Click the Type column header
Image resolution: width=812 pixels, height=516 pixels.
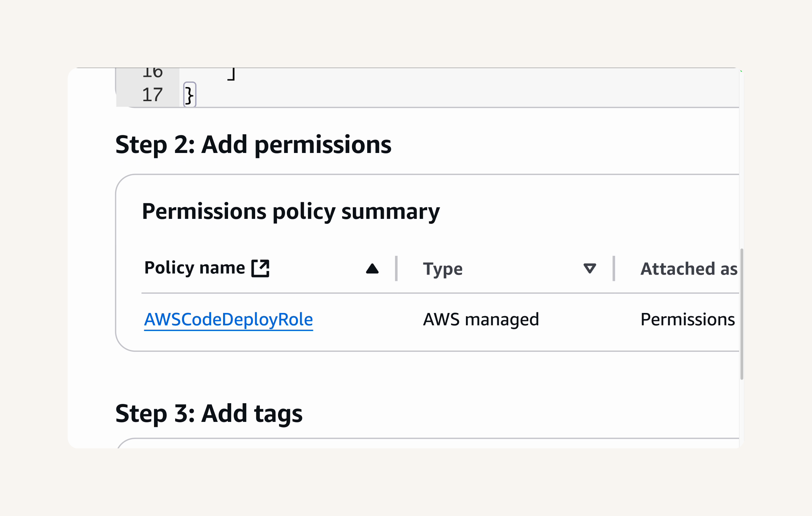click(443, 269)
